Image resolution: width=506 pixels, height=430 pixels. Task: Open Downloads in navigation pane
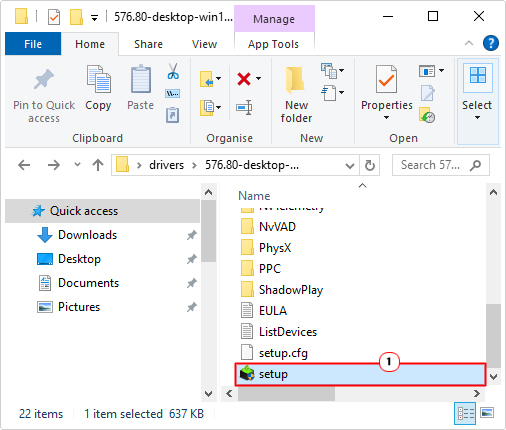point(87,235)
